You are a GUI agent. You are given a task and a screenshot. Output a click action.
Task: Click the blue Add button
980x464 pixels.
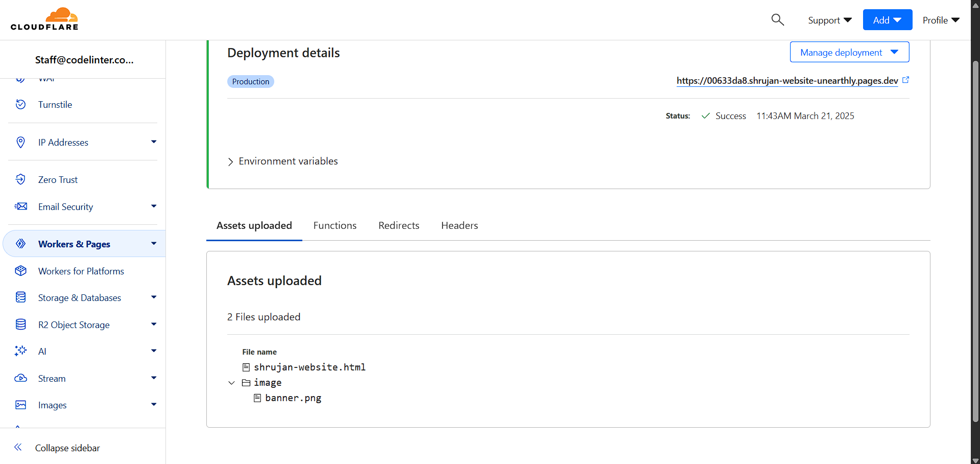point(887,20)
